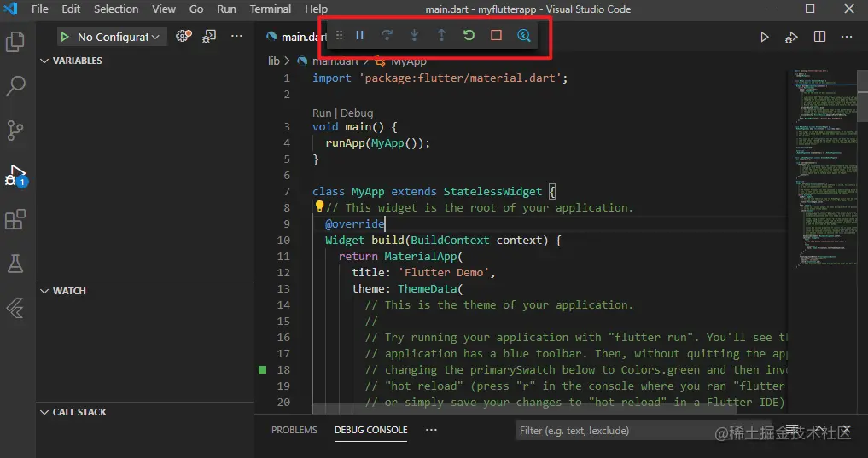Start debugging with the green play arrow
This screenshot has height=458, width=868.
coord(65,37)
